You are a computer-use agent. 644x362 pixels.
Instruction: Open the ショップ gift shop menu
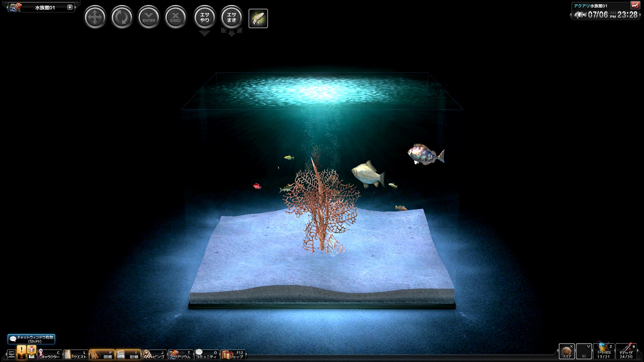point(233,355)
